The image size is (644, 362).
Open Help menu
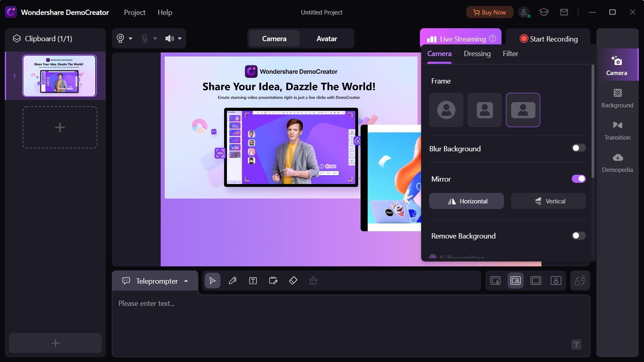tap(165, 13)
